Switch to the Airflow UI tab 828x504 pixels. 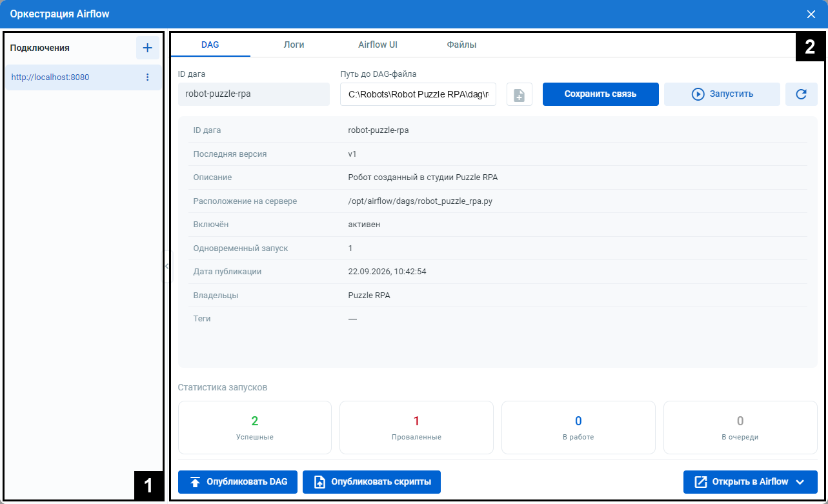pos(378,45)
